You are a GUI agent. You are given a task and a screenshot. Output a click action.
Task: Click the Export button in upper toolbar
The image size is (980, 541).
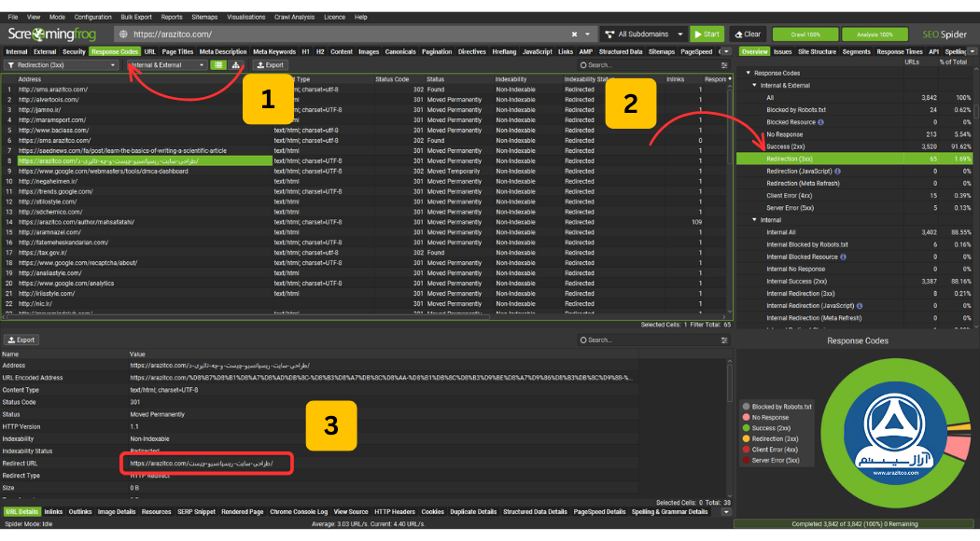[x=271, y=65]
